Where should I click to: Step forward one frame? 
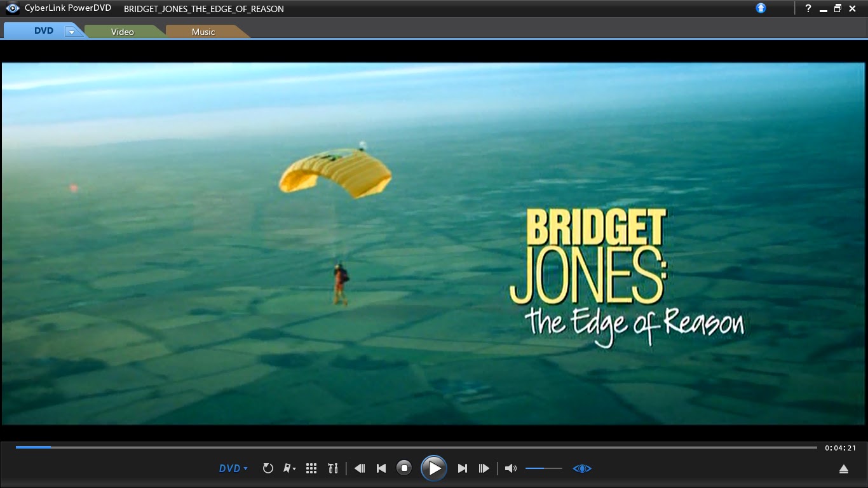click(x=484, y=468)
